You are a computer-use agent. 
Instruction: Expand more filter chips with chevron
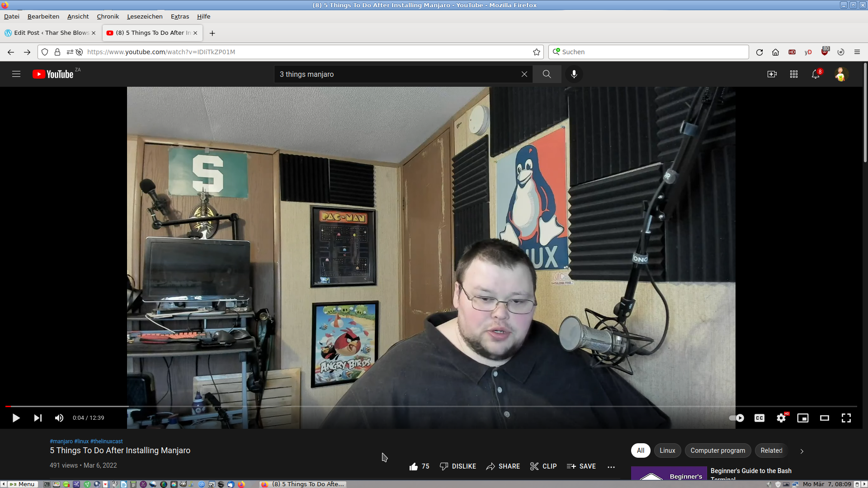802,451
